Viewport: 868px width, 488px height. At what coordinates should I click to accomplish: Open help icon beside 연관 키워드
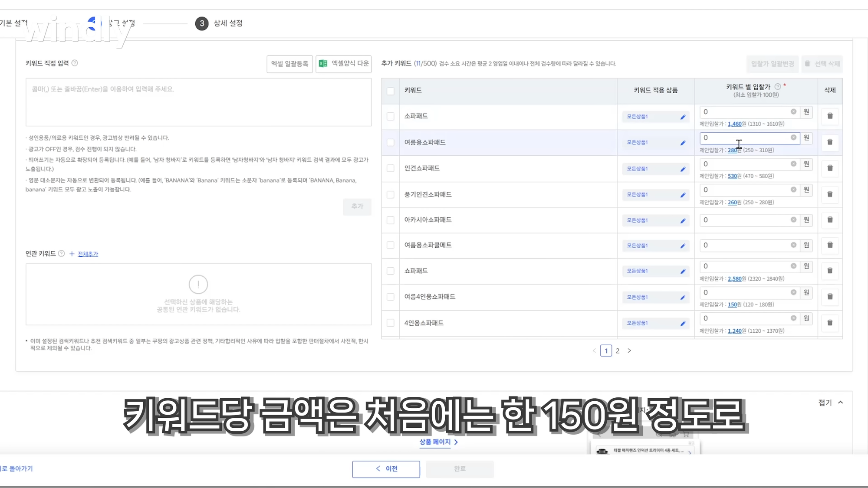coord(61,254)
